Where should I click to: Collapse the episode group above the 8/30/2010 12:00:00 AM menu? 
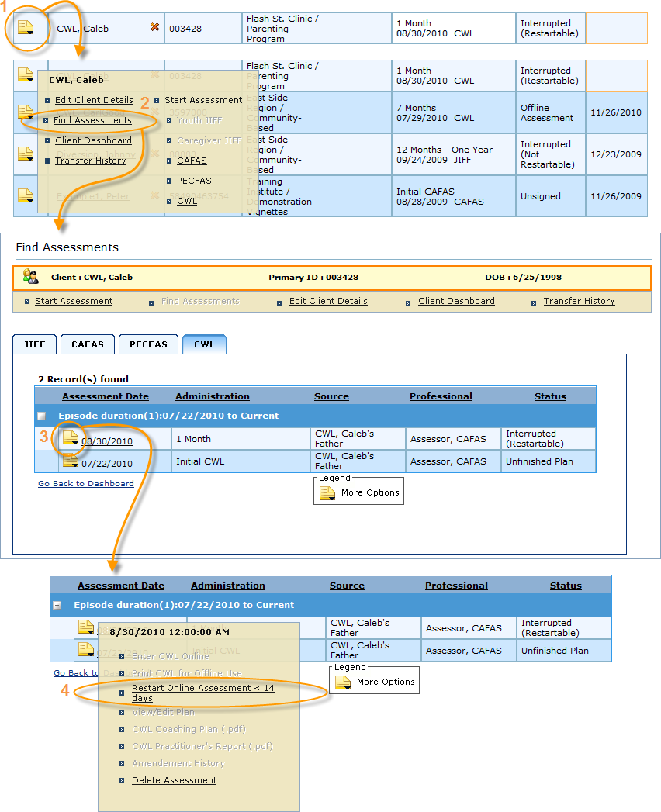(x=57, y=605)
